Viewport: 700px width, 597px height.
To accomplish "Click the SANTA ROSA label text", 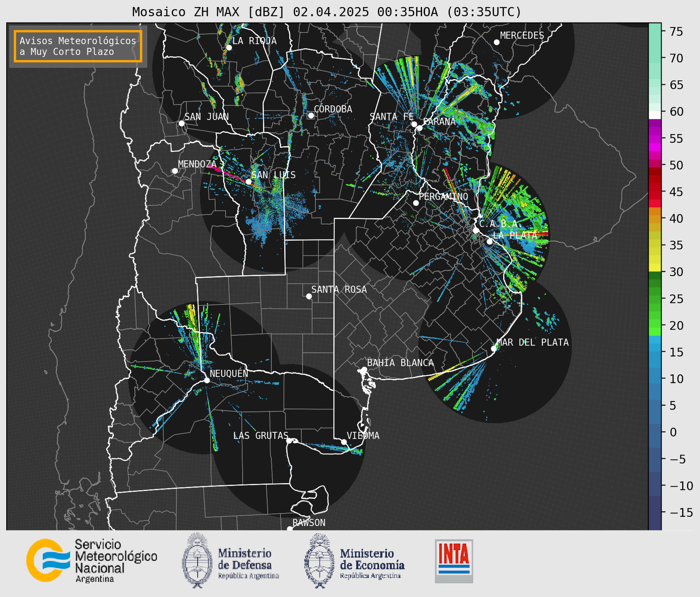I will tap(339, 289).
